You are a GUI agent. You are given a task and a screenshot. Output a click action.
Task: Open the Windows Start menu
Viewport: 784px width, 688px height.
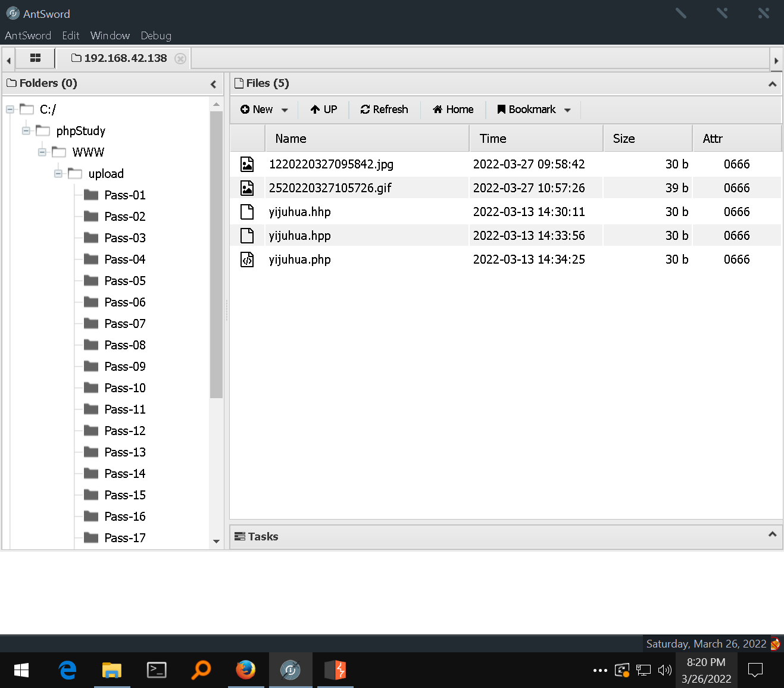[21, 670]
